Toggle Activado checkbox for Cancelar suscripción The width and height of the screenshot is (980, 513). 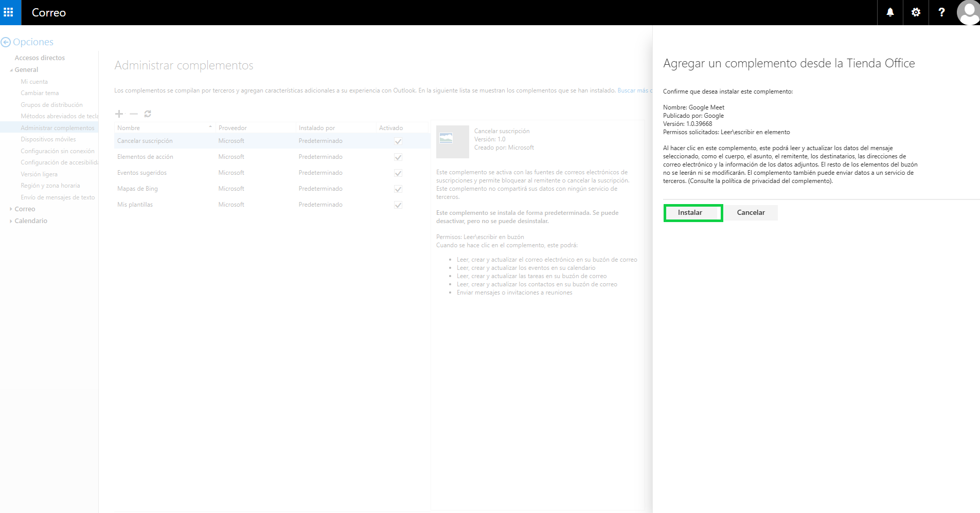pyautogui.click(x=398, y=141)
